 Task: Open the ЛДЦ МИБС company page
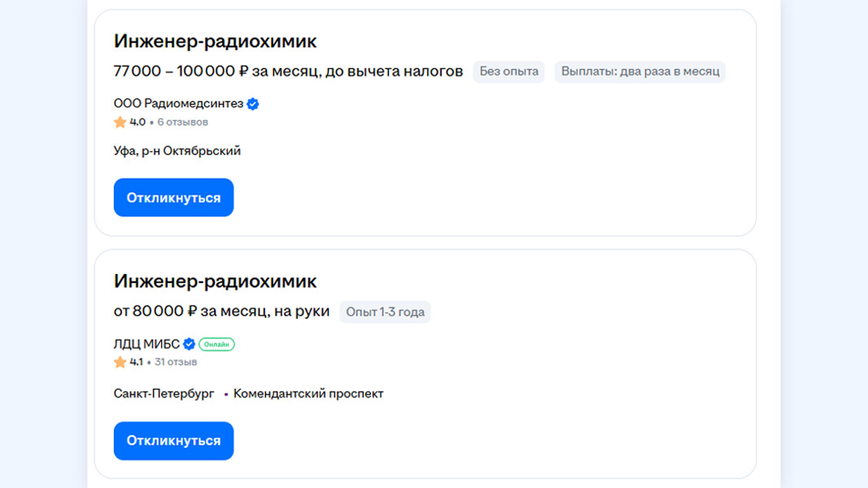[x=146, y=344]
